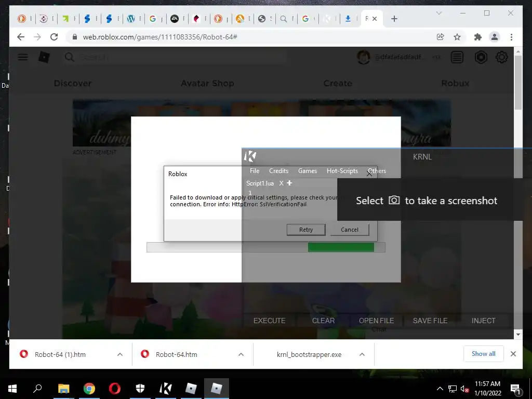
Task: Switch to the WordPress browser tab
Action: (x=131, y=19)
